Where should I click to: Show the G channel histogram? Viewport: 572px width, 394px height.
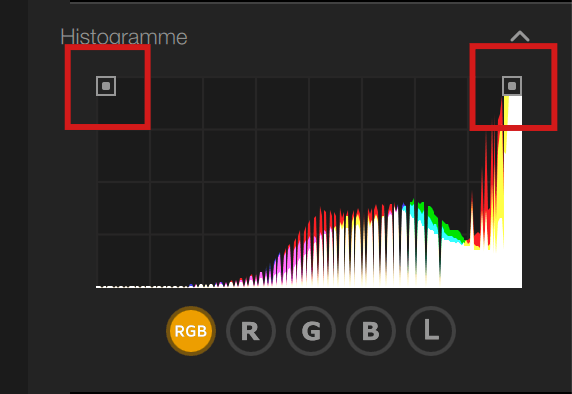[311, 331]
